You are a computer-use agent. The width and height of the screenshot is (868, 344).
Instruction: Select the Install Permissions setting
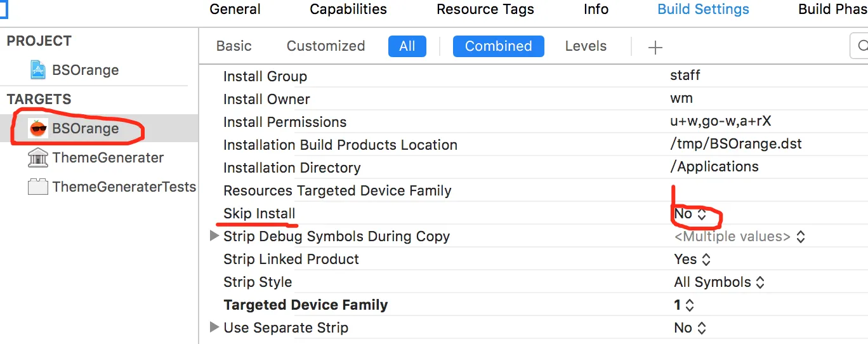[x=285, y=122]
